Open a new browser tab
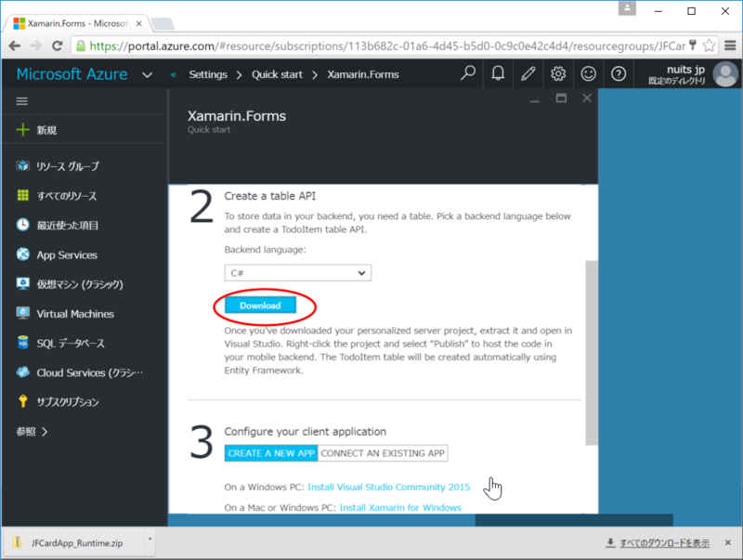The image size is (743, 560). pos(163,24)
